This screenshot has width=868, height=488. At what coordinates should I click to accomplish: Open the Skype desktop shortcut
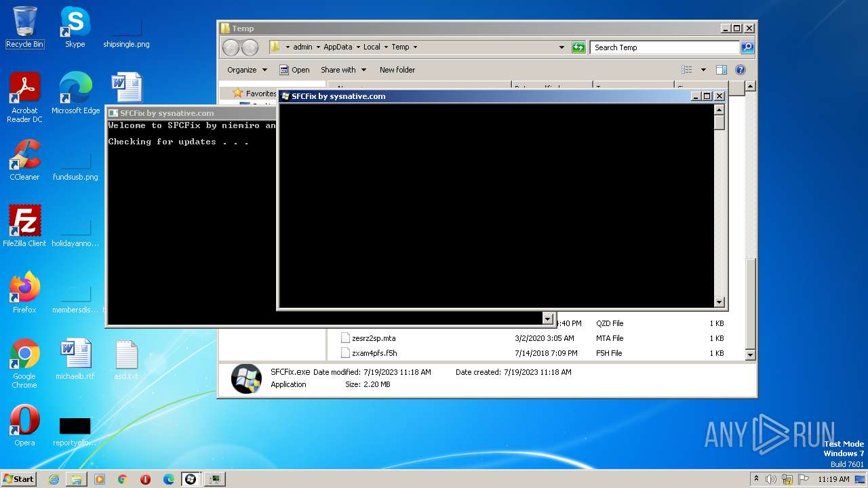point(75,28)
